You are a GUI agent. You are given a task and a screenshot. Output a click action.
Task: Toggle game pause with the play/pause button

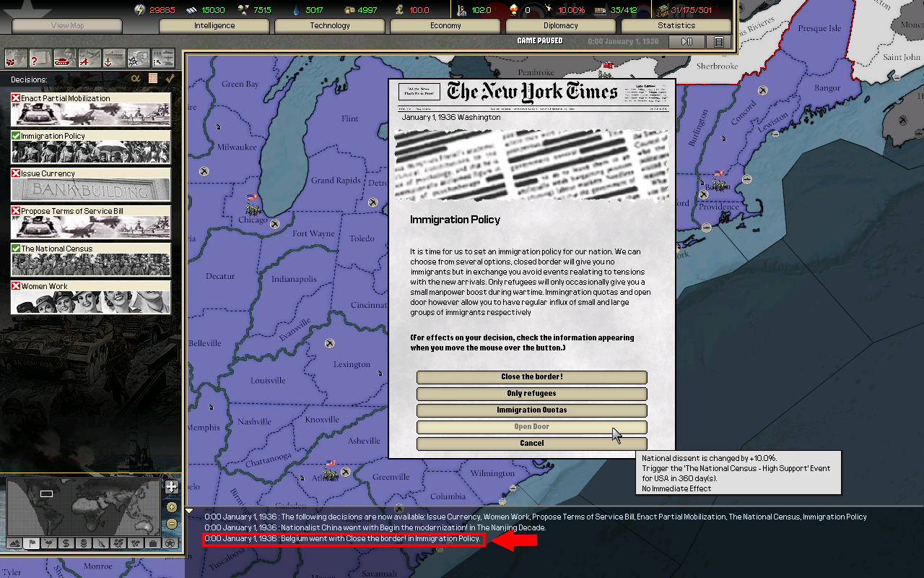pyautogui.click(x=687, y=42)
